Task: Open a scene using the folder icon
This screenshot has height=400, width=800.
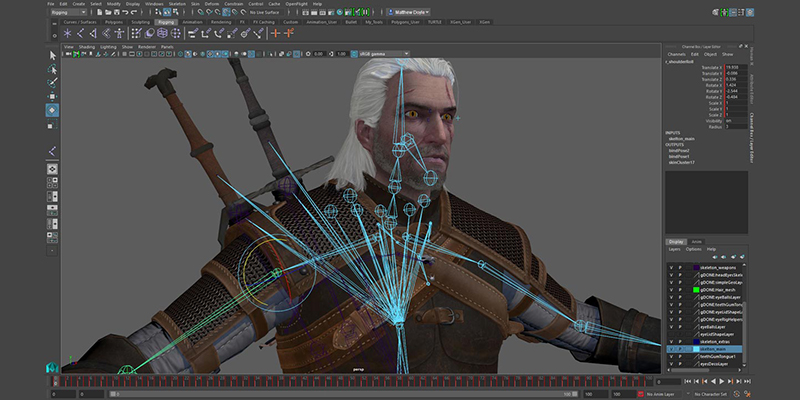Action: (x=108, y=12)
